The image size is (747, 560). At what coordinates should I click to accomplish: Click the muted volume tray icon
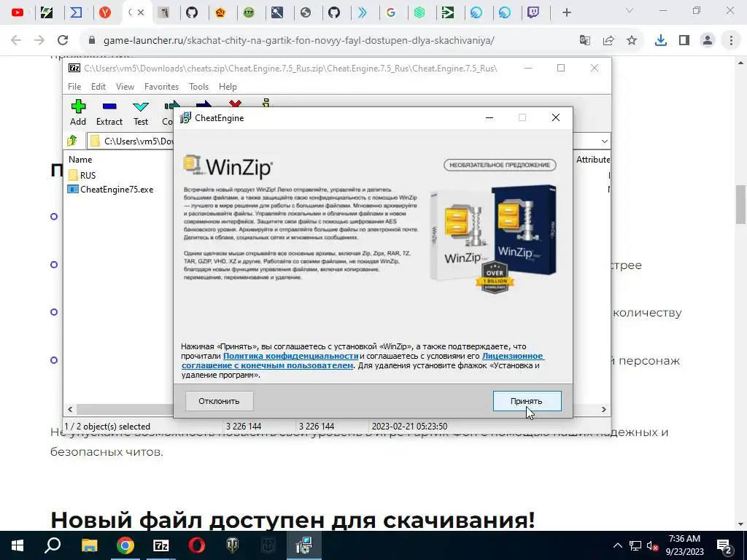[652, 545]
